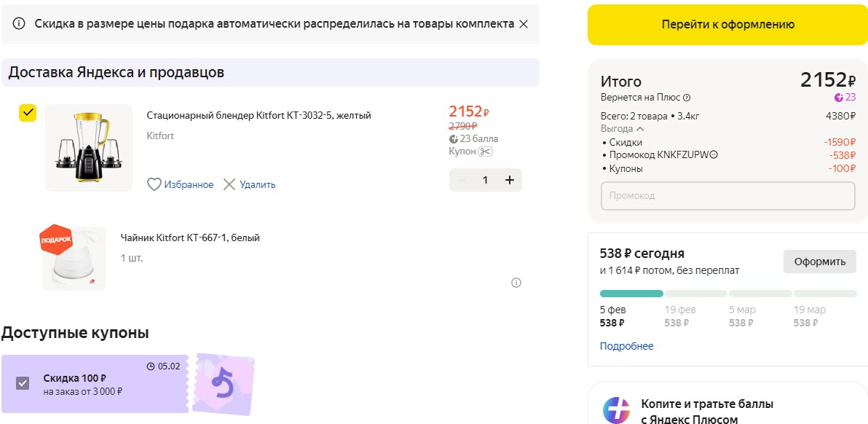
Task: Open Подробнее about installment payments
Action: click(626, 346)
